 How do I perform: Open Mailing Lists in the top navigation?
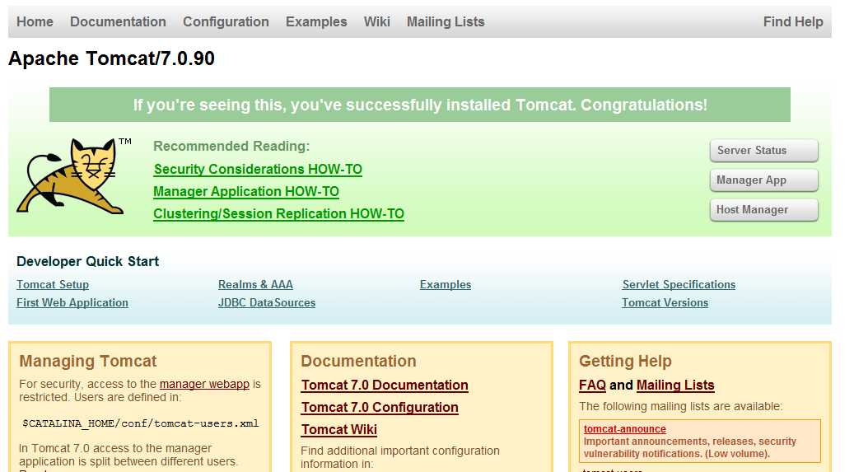pyautogui.click(x=446, y=21)
